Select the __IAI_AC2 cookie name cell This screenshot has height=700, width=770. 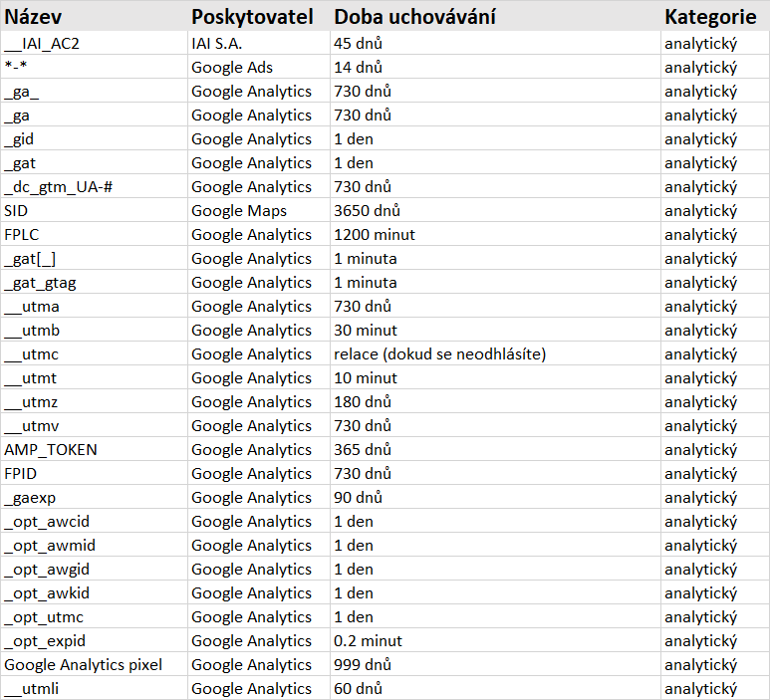[x=43, y=43]
